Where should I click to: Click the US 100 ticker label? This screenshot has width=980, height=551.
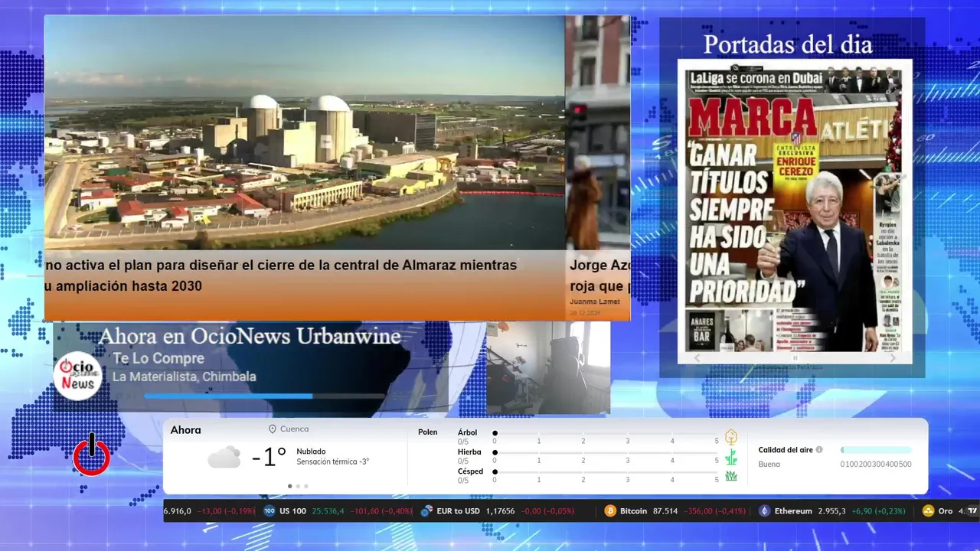292,511
